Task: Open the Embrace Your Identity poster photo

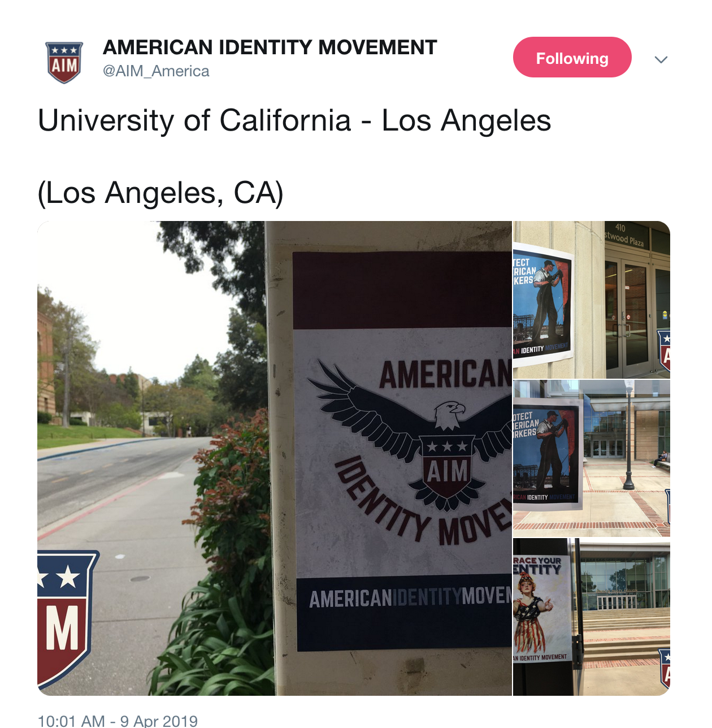Action: [x=592, y=617]
